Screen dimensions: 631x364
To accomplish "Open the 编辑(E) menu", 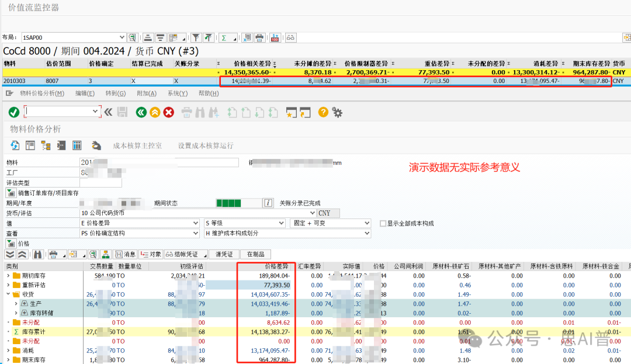I will (x=84, y=93).
